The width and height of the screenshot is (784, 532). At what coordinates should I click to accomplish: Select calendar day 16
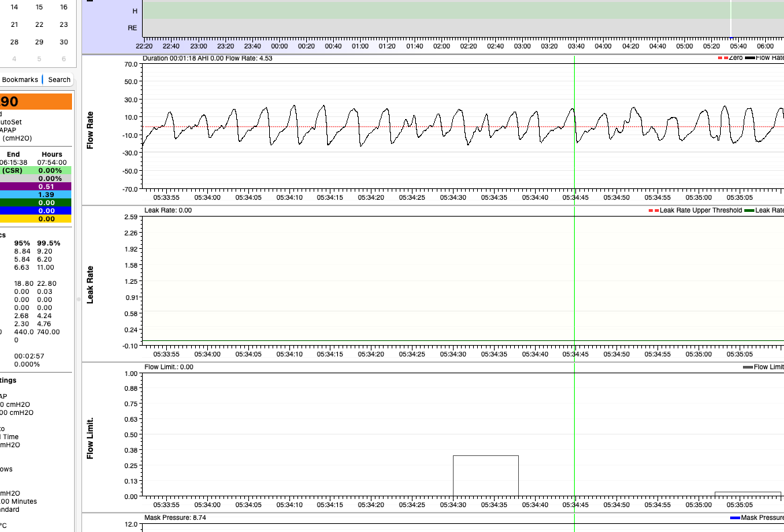pos(63,7)
